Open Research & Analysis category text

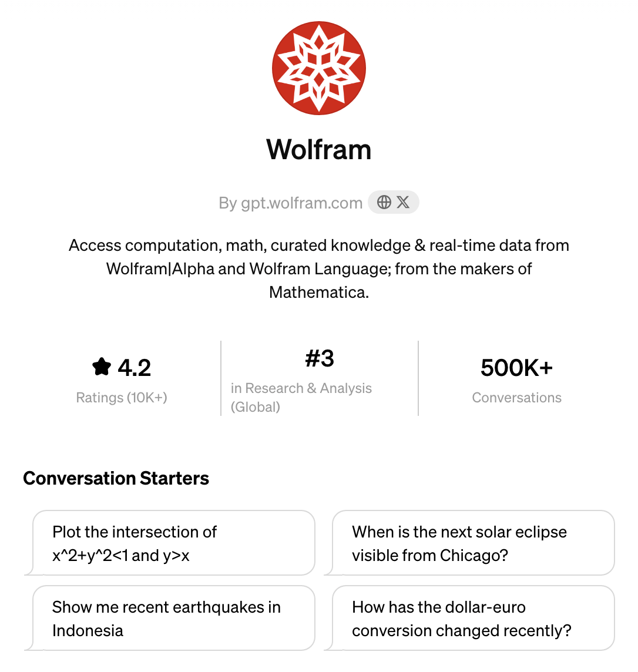coord(301,388)
